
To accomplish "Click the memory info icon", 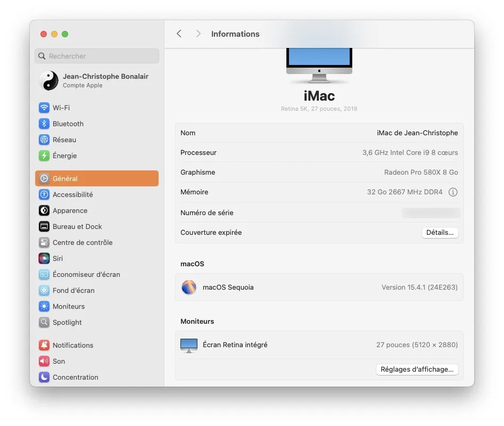I will 453,192.
